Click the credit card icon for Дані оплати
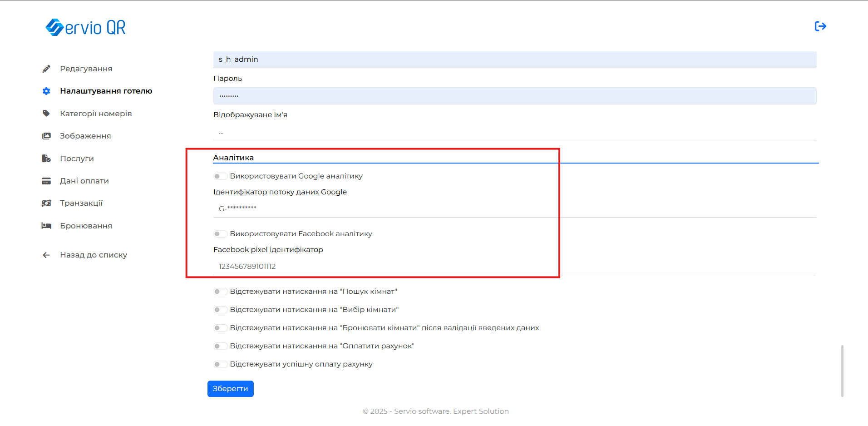Viewport: 868px width, 426px height. (46, 181)
